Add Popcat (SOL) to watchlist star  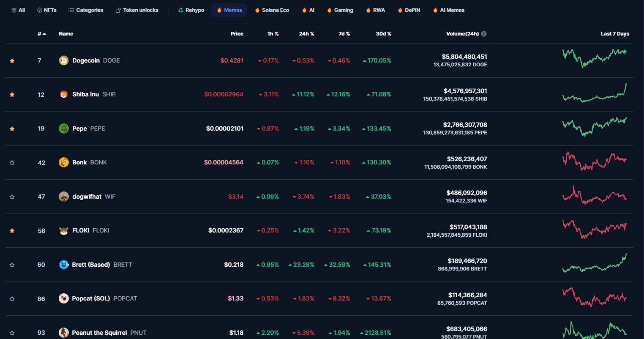(12, 299)
